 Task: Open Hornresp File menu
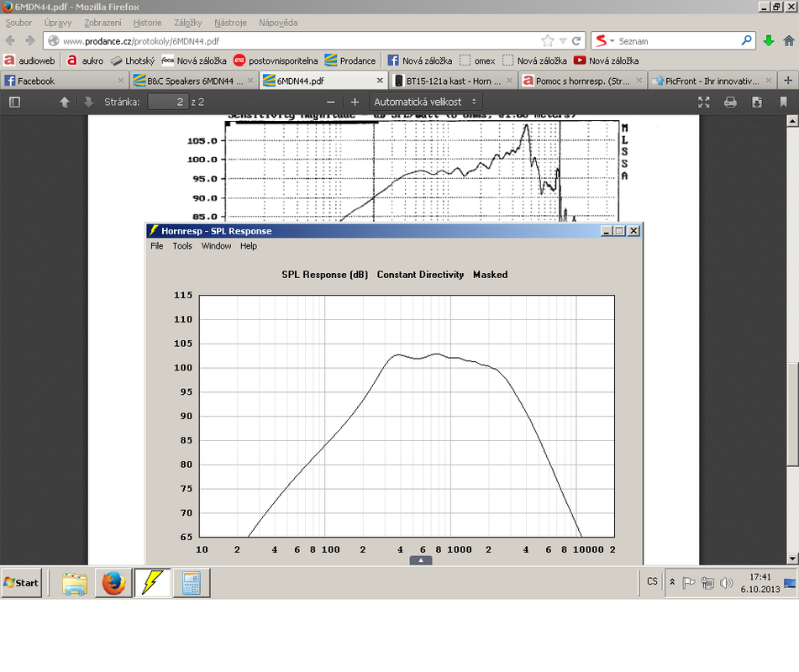pos(157,246)
